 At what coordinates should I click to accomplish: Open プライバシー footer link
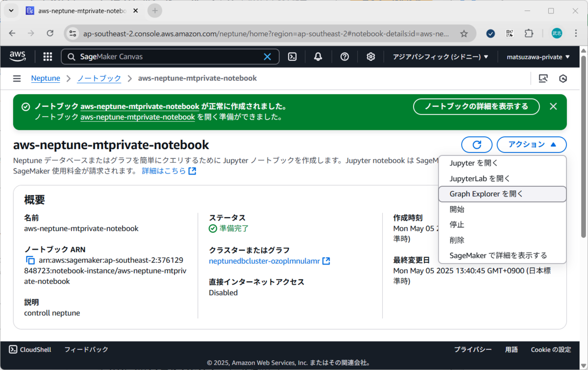click(473, 349)
